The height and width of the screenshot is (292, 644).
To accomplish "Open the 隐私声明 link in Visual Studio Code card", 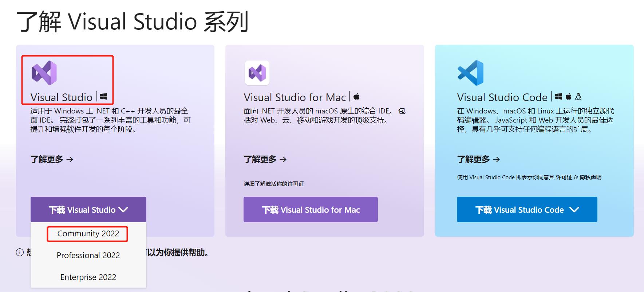I will [x=590, y=177].
